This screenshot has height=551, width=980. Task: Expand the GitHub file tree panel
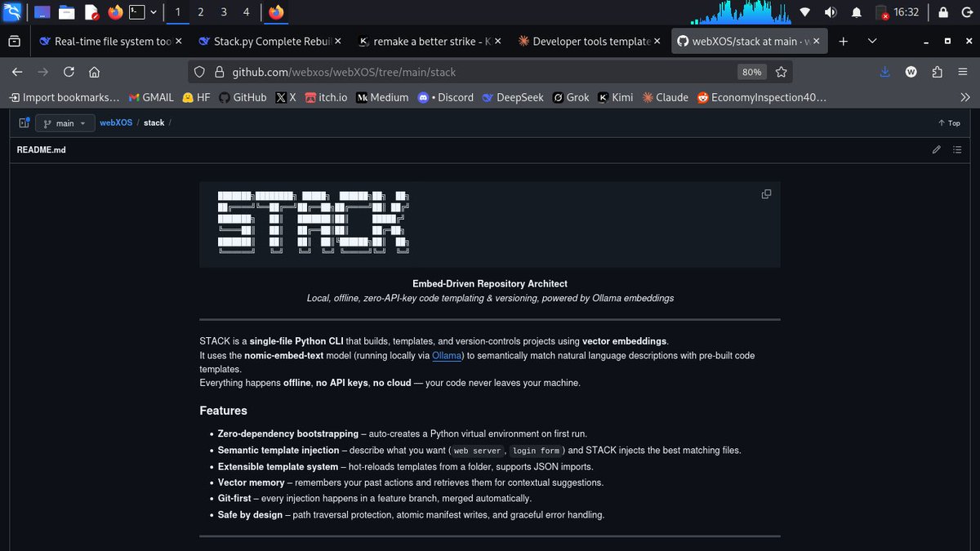point(24,123)
